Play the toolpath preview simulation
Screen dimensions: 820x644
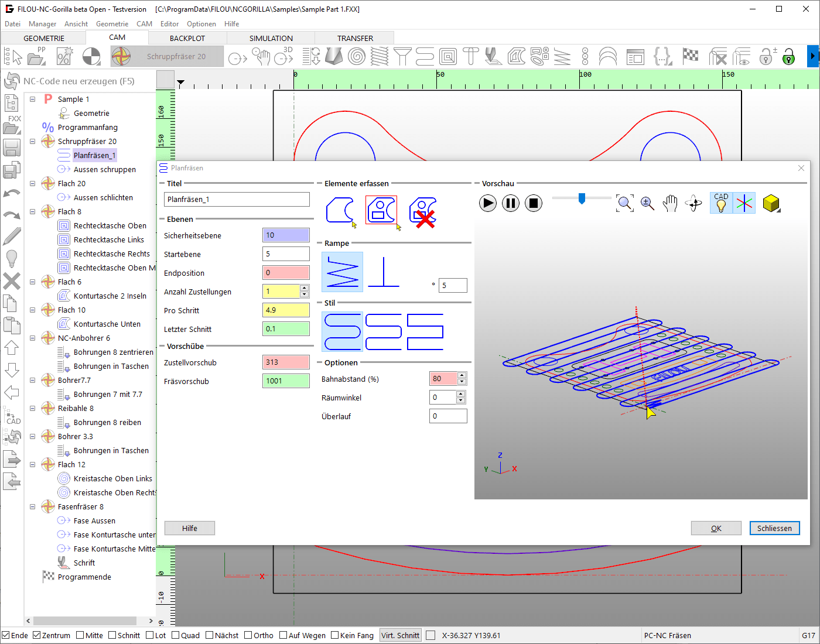coord(488,203)
